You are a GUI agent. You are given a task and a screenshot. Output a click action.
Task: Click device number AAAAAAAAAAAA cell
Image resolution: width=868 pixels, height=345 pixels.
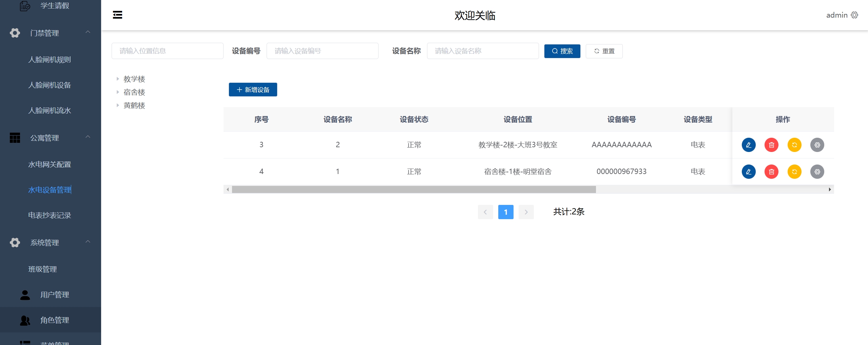coord(621,145)
